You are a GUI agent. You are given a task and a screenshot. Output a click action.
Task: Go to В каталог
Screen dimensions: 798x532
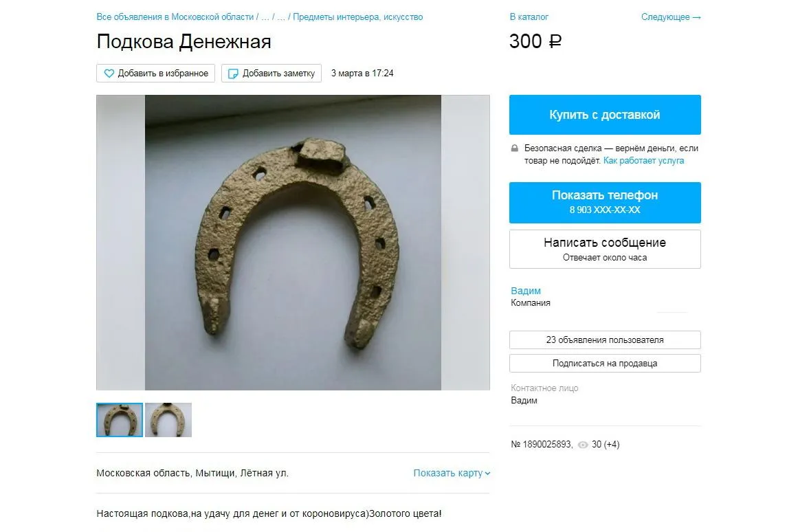[x=529, y=16]
